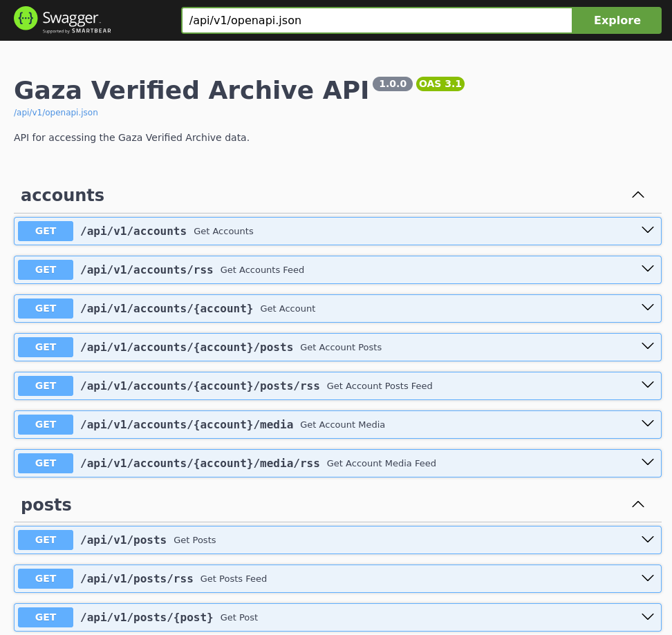Expand the Get Post endpoint chevron
The width and height of the screenshot is (672, 635).
[647, 617]
